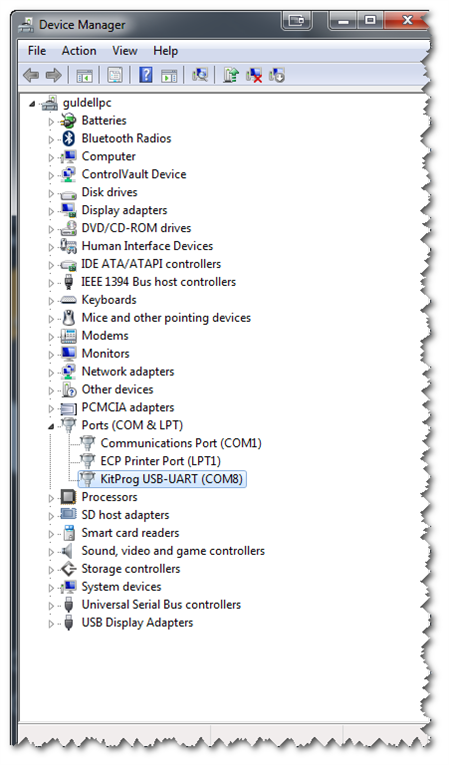This screenshot has width=449, height=765.
Task: Click Update Driver Software toolbar icon
Action: (231, 75)
